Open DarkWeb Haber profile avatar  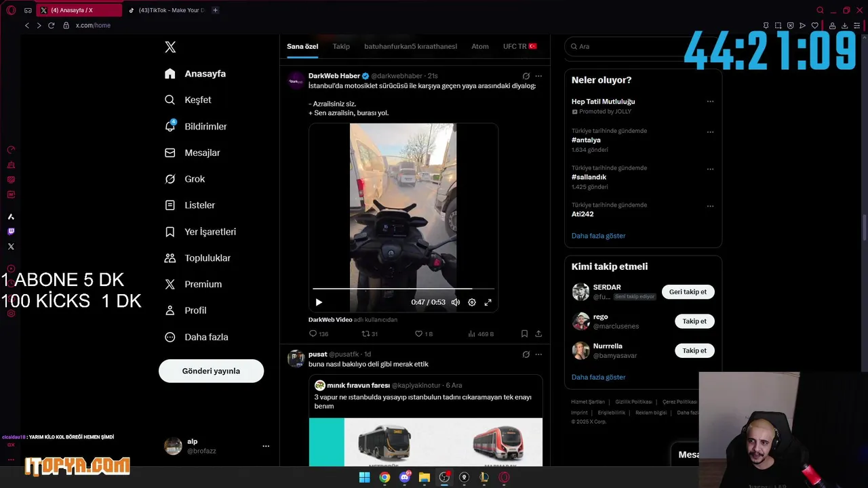[x=296, y=81]
